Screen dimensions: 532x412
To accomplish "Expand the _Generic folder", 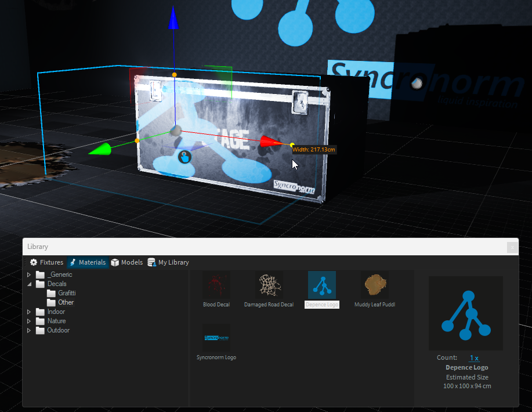I will [29, 274].
